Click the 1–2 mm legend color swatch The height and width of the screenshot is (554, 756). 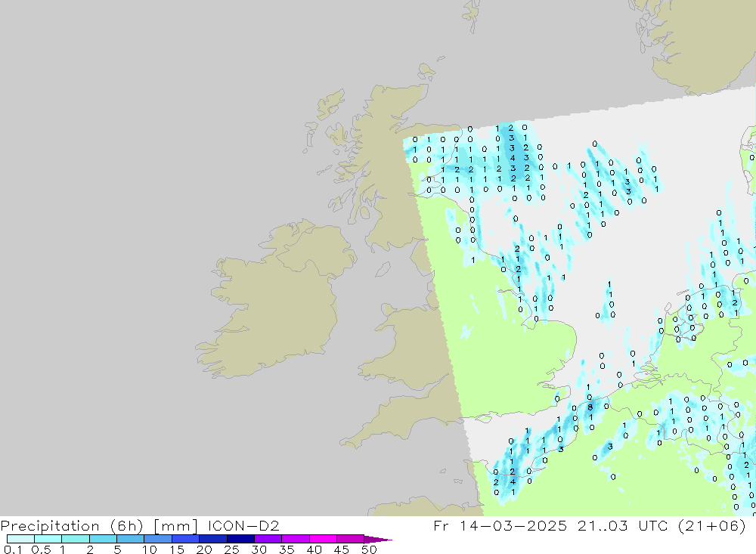[x=75, y=539]
